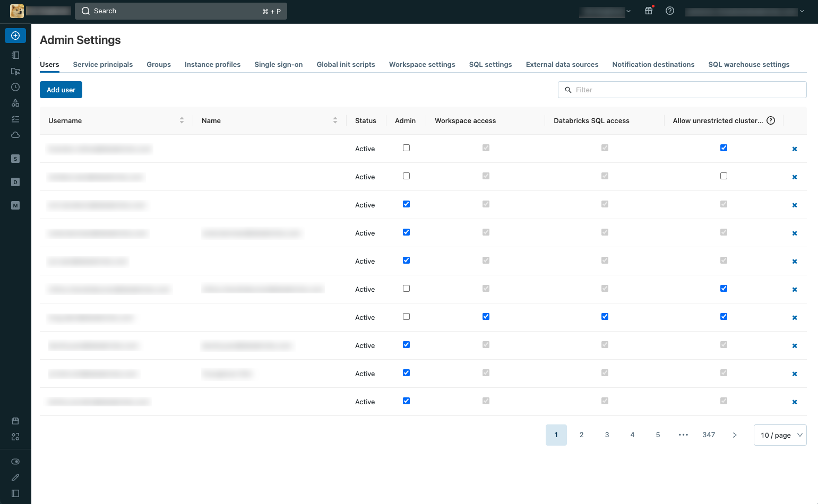
Task: Uncheck Workspace access for the seventh user
Action: [x=486, y=317]
